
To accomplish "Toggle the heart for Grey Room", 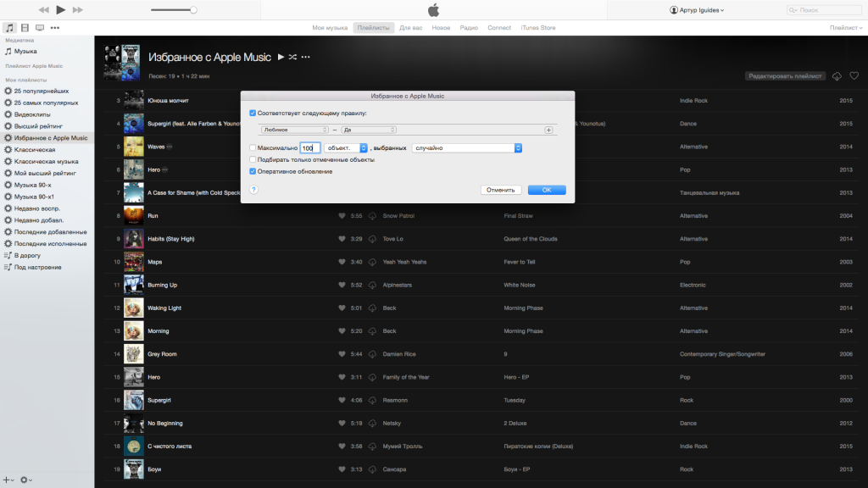I will coord(342,354).
